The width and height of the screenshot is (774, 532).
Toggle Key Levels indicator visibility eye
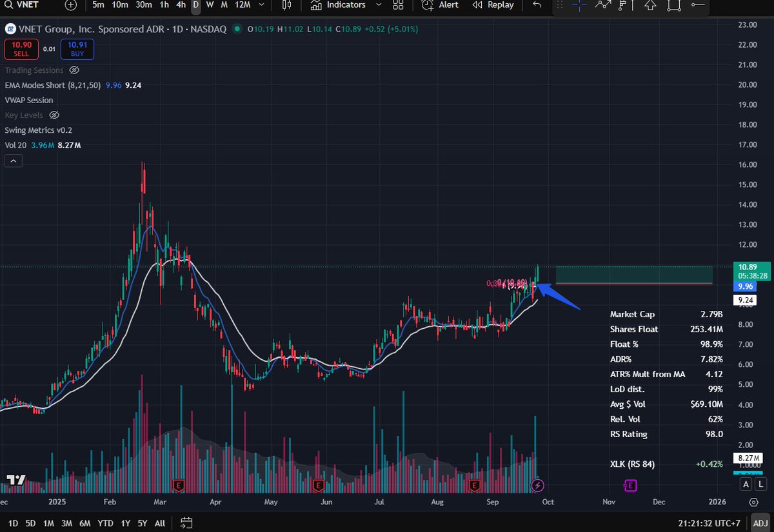54,115
